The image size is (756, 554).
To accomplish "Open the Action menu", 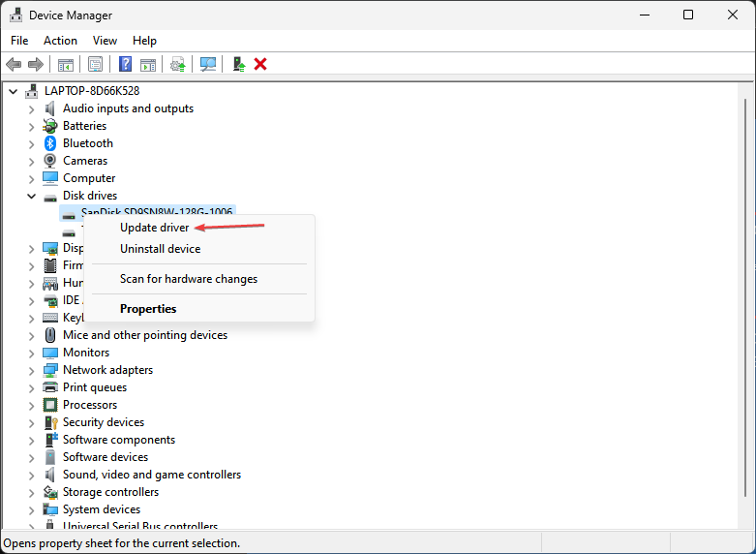I will [60, 41].
